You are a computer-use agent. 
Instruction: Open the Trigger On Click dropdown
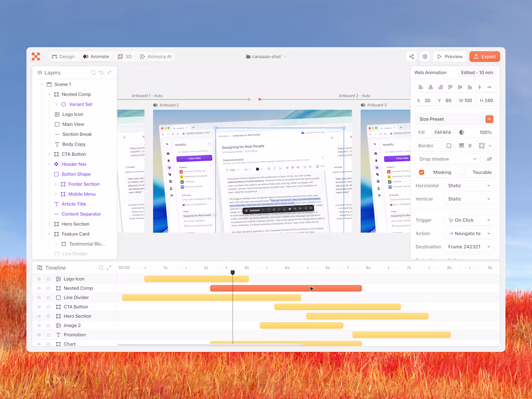pos(468,220)
